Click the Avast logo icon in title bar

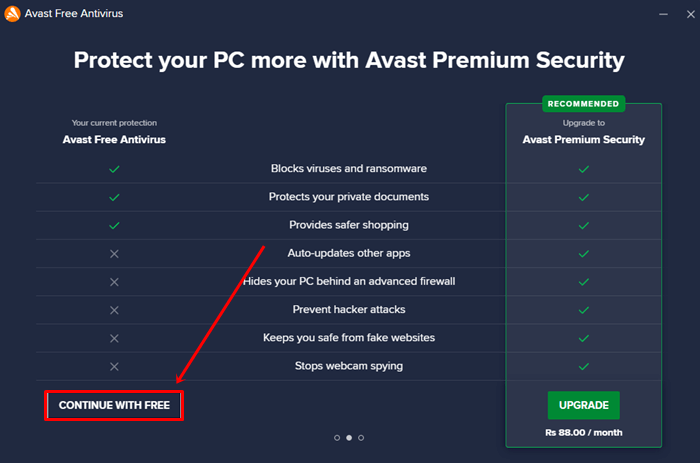[12, 14]
